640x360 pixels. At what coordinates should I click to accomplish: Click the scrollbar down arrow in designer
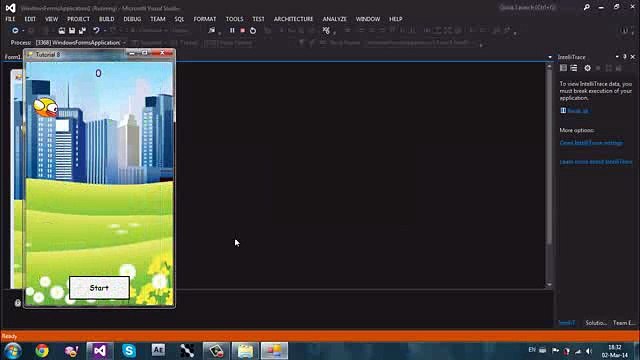549,284
